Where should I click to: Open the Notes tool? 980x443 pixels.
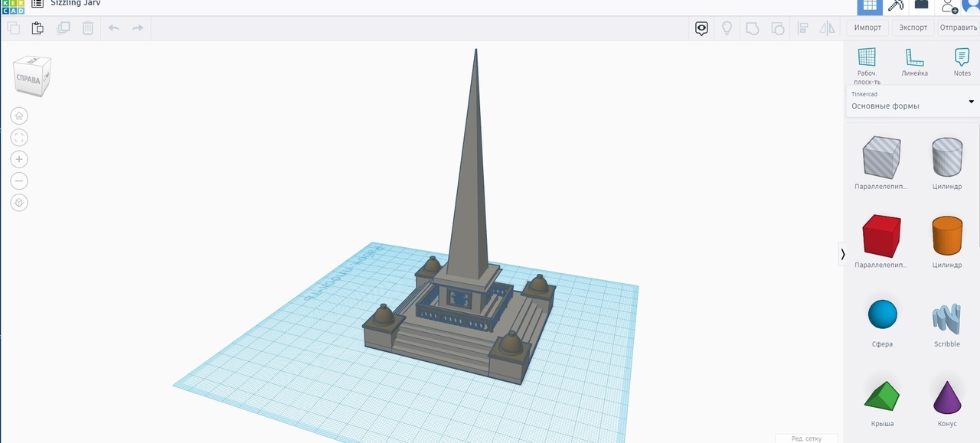pos(962,62)
